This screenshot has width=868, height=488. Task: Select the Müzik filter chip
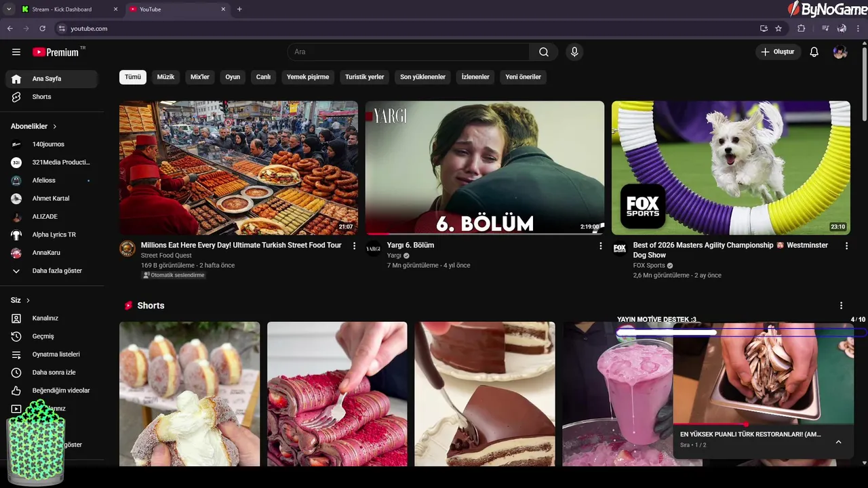165,77
